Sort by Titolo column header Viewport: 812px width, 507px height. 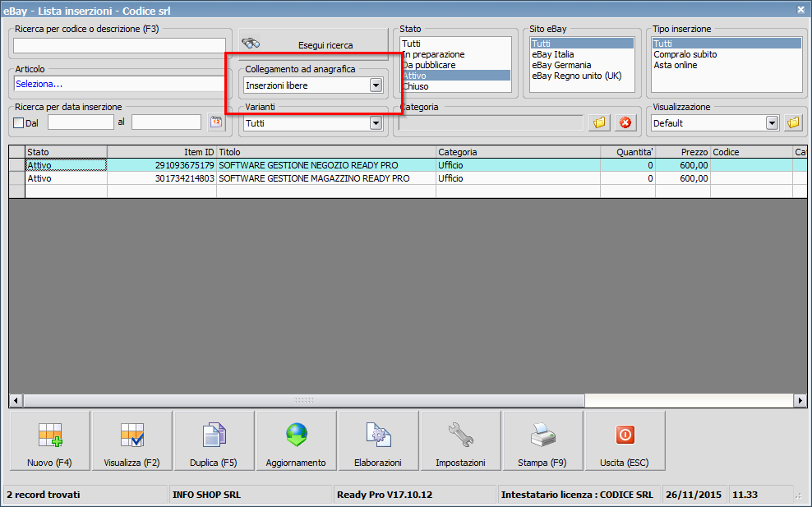click(326, 152)
